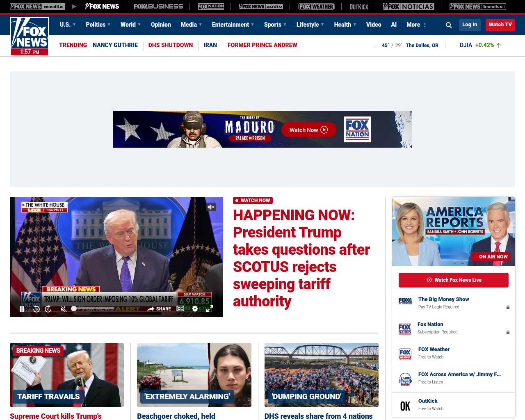Screen dimensions: 525x420
Task: Open the FOX Weather free stream title
Action: 434,349
